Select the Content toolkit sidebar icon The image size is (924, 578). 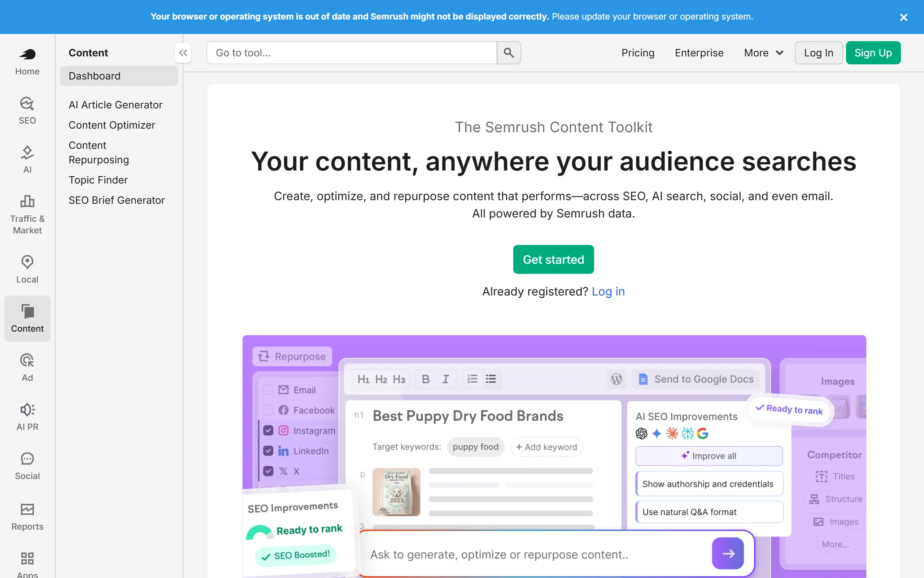[x=27, y=318]
